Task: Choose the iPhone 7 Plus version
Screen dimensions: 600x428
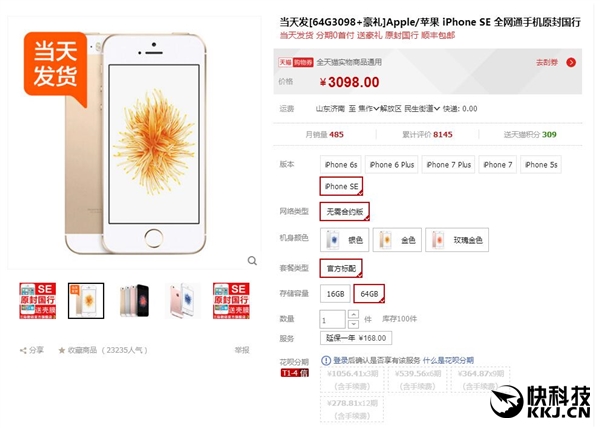Action: (x=448, y=165)
